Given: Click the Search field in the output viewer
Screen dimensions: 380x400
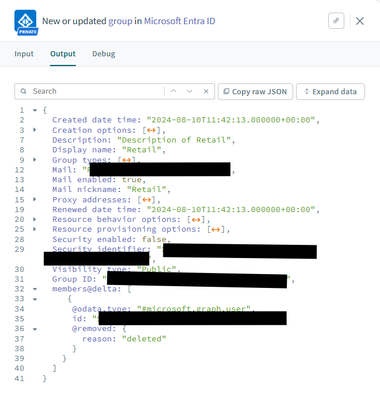Looking at the screenshot, I should coord(97,91).
